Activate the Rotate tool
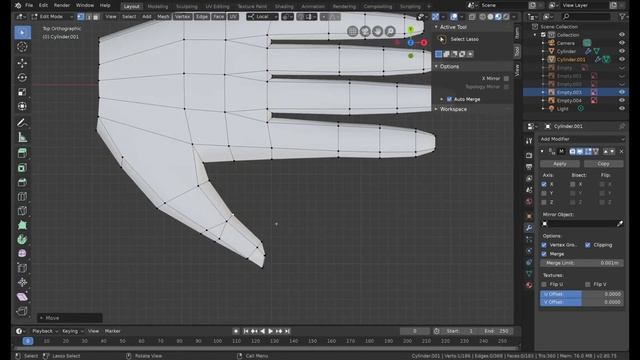Image resolution: width=640 pixels, height=360 pixels. click(22, 77)
